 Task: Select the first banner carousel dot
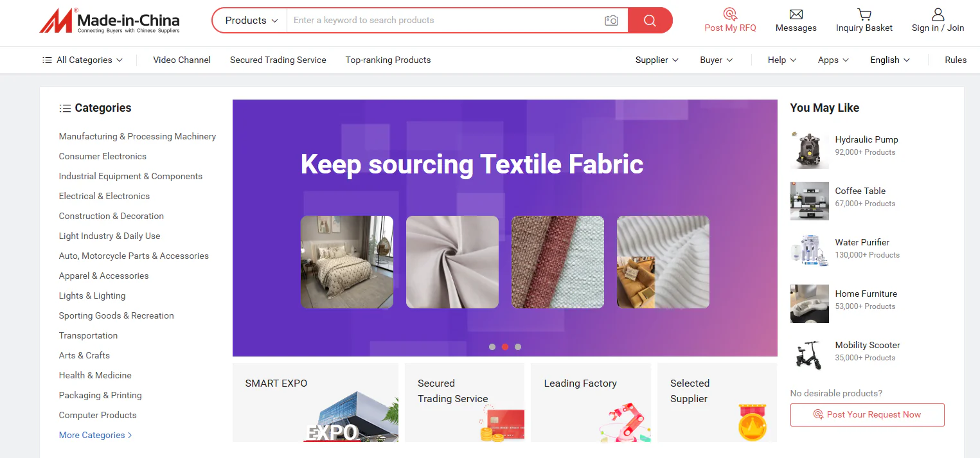click(492, 347)
